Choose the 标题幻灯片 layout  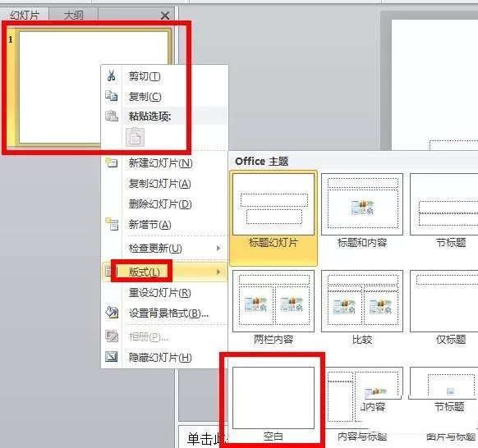click(x=273, y=217)
